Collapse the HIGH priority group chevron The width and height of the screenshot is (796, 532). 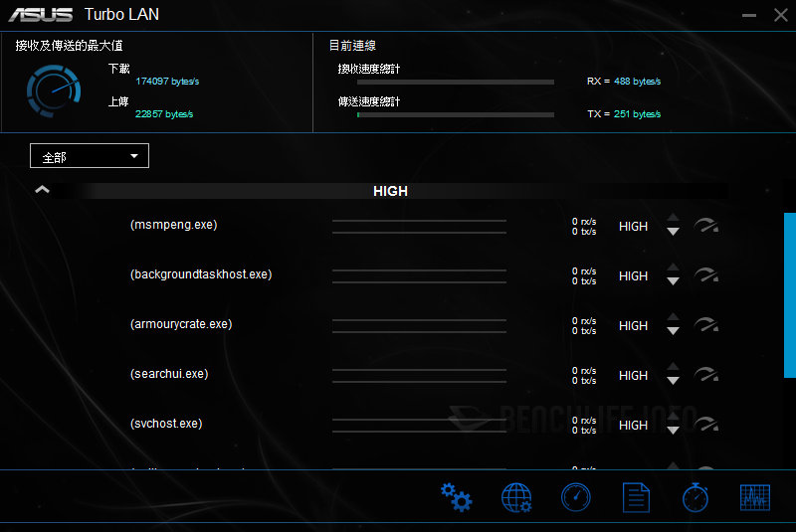tap(42, 190)
